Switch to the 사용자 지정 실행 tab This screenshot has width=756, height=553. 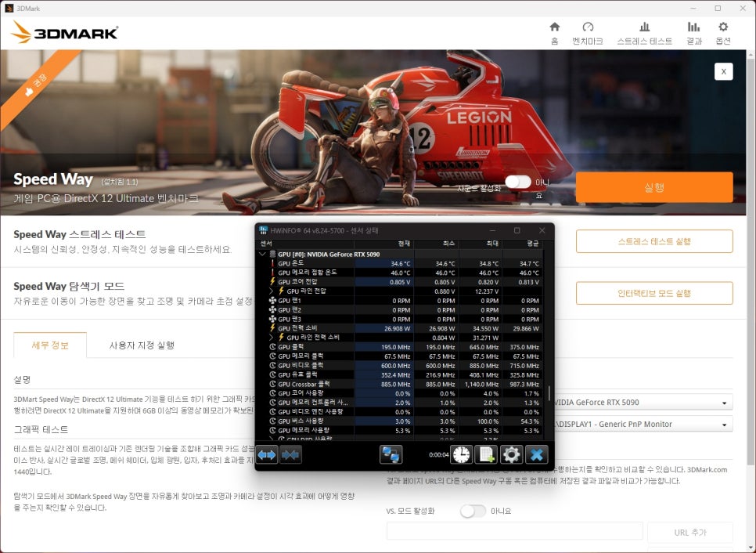pos(142,345)
